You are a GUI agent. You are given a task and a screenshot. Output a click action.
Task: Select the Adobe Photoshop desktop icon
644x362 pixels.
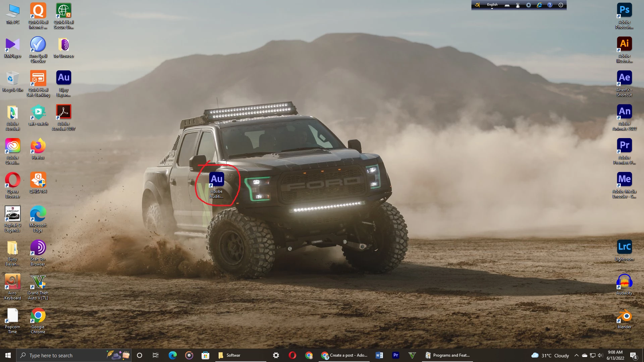pyautogui.click(x=624, y=10)
